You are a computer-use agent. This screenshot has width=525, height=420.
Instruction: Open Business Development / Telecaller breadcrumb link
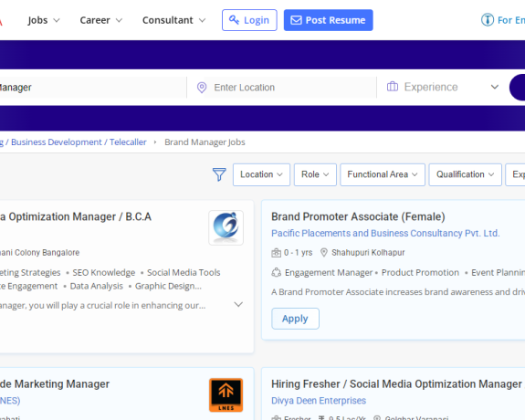pyautogui.click(x=79, y=142)
